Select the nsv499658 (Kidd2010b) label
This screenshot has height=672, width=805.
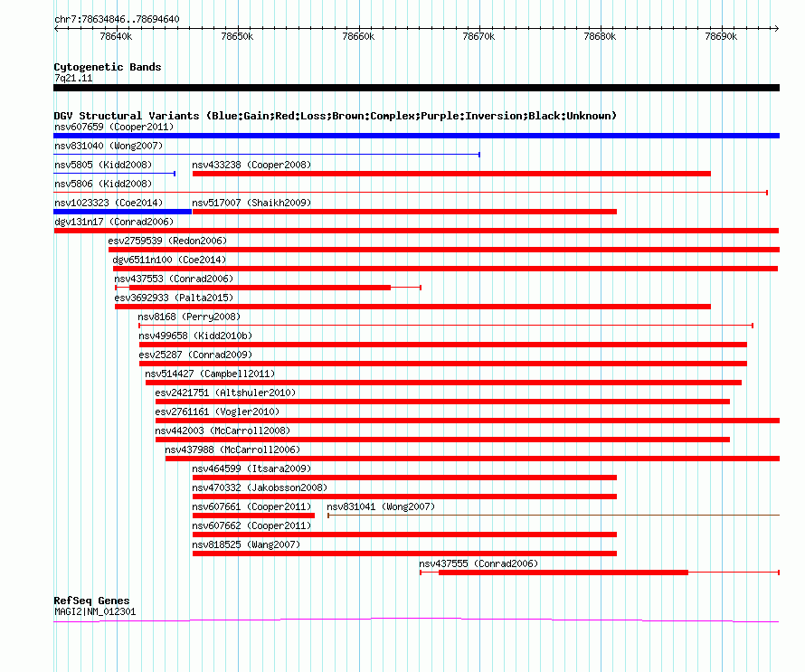point(195,336)
